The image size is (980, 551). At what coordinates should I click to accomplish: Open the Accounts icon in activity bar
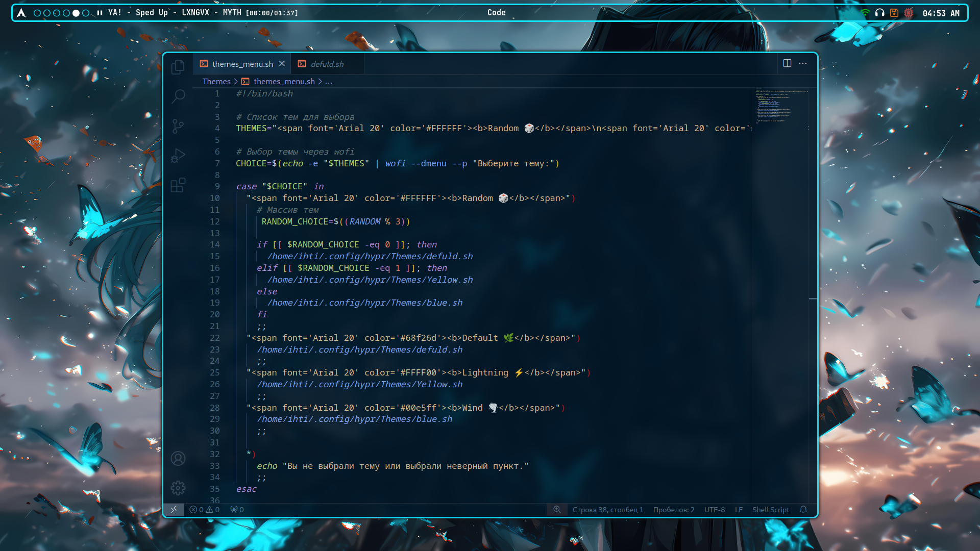pos(178,459)
